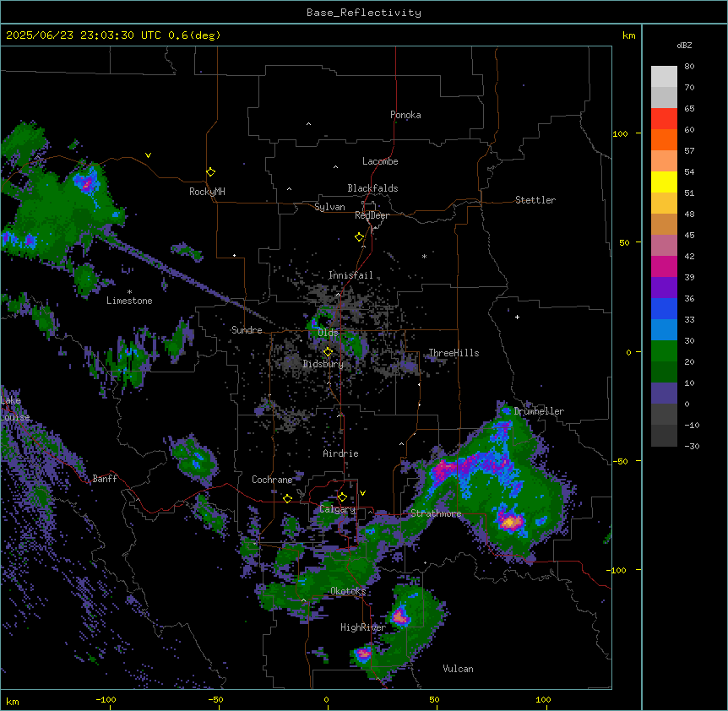Click the Sylvan label

click(x=329, y=207)
